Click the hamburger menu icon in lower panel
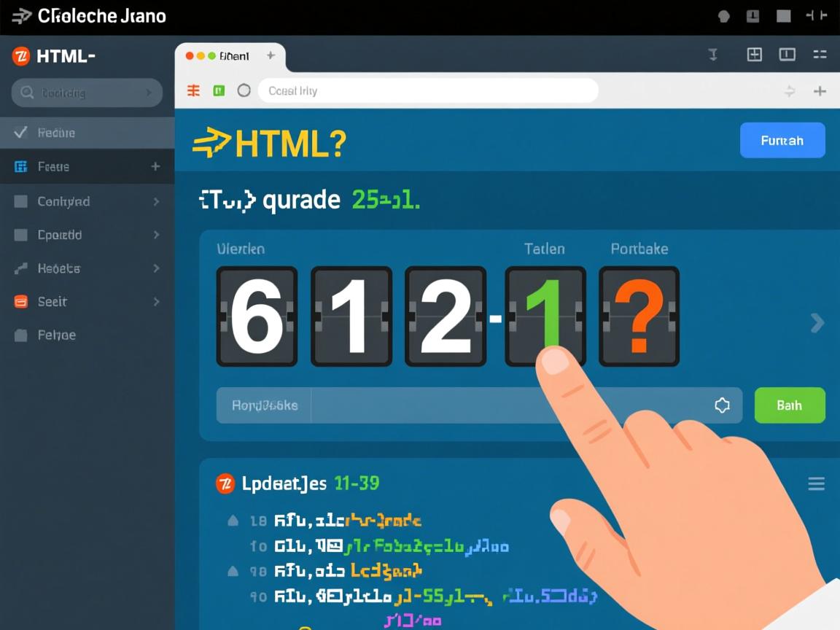Image resolution: width=840 pixels, height=630 pixels. click(816, 483)
